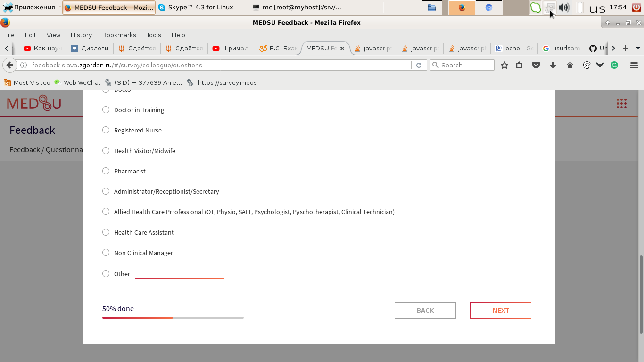Viewport: 644px width, 362px height.
Task: Open the green messenger tray icon
Action: pos(536,8)
